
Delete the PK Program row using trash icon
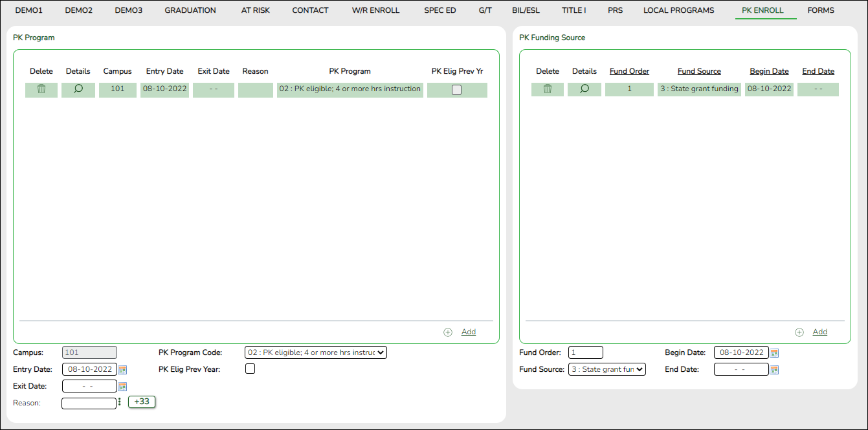coord(41,89)
